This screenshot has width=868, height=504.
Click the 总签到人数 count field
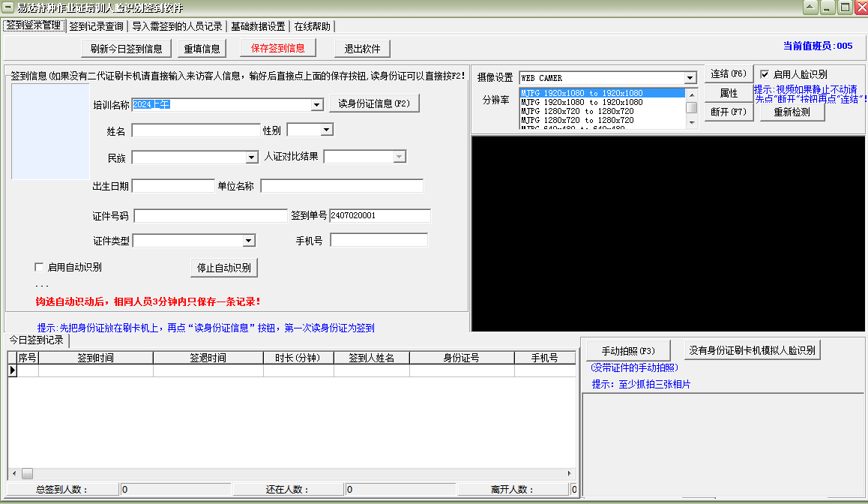tap(175, 490)
